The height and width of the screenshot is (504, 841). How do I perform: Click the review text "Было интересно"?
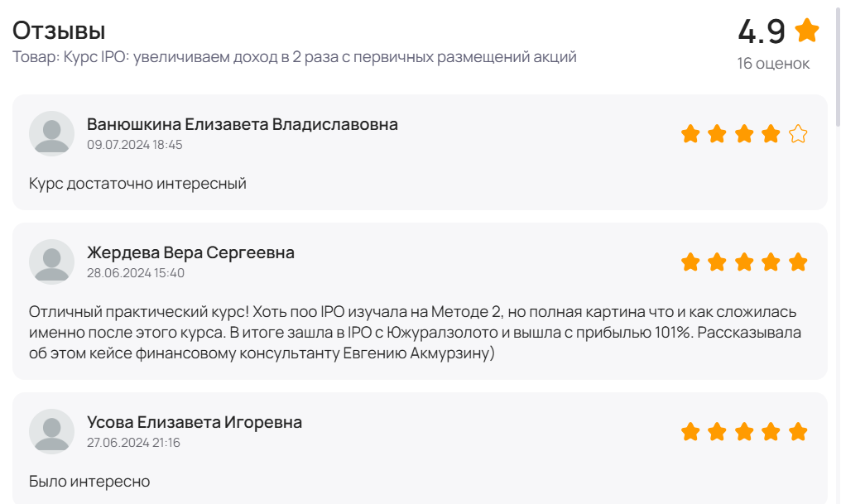pos(89,481)
